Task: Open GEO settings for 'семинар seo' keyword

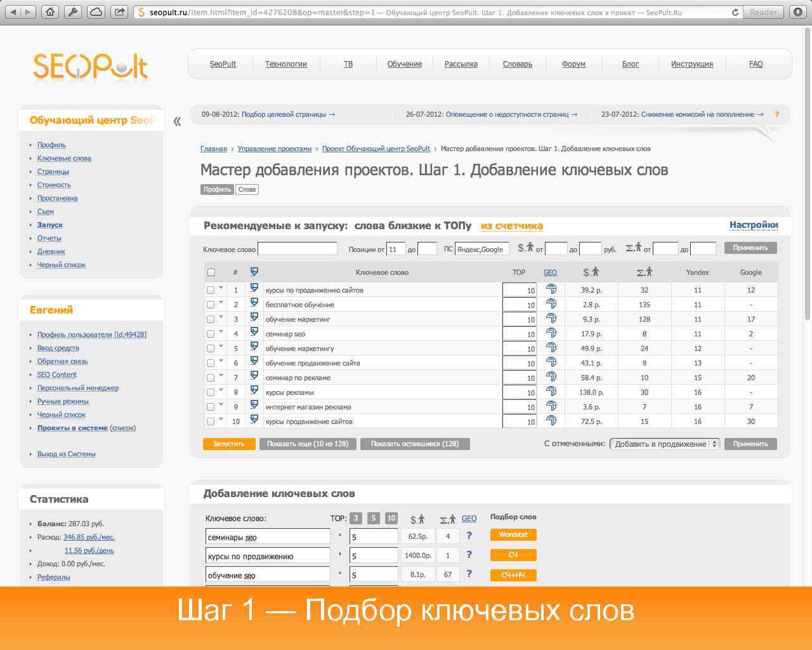Action: [551, 333]
